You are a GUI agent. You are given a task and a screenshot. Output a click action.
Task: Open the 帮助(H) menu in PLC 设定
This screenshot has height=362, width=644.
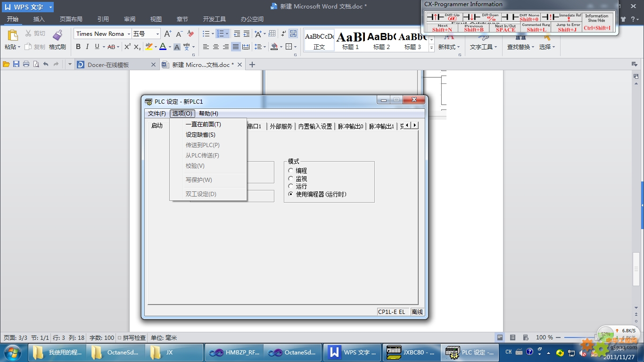click(x=208, y=114)
